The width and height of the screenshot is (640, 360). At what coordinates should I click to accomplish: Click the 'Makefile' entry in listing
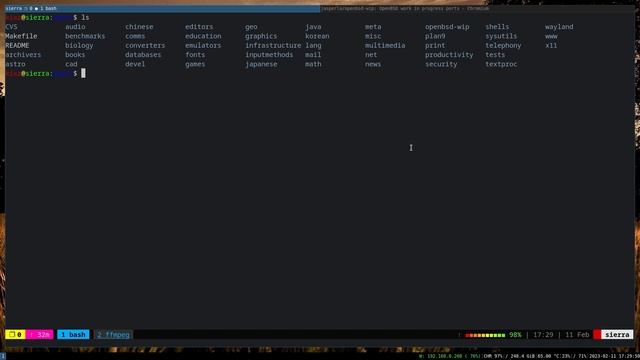pos(21,36)
